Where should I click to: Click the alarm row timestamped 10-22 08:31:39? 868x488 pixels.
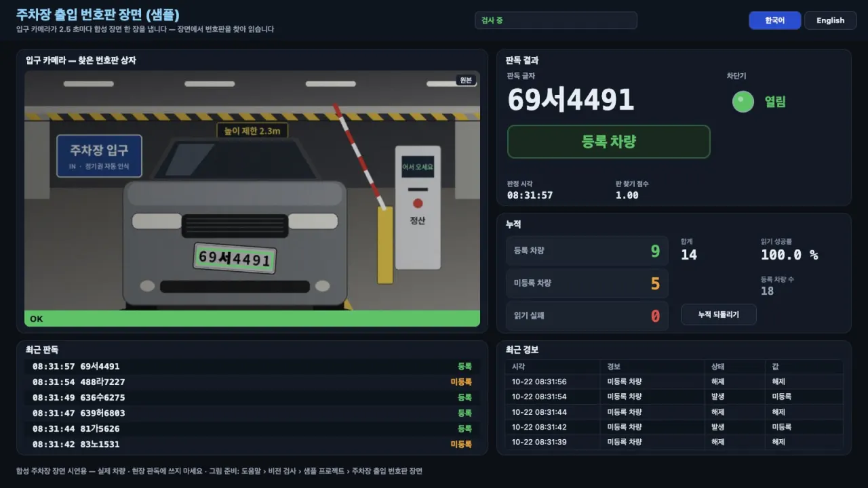tap(674, 442)
